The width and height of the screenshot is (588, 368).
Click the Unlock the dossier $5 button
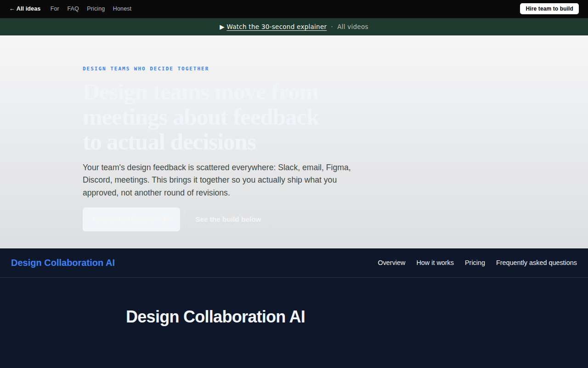131,219
